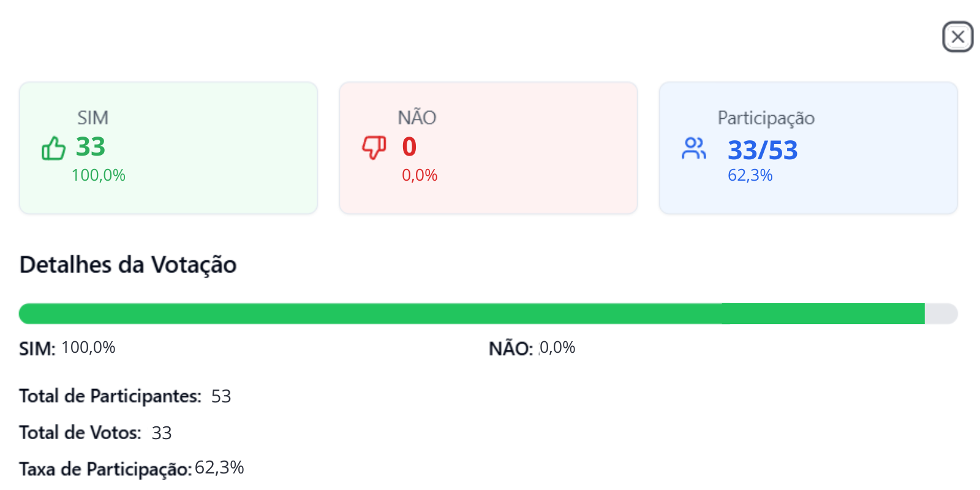Click the green portion of voting progress bar
The width and height of the screenshot is (980, 490).
[472, 314]
